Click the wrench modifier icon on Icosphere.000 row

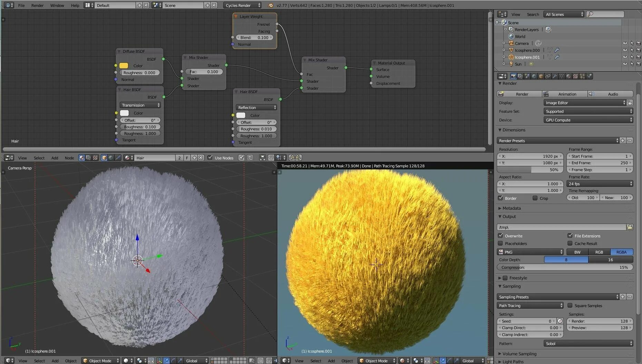pyautogui.click(x=557, y=50)
